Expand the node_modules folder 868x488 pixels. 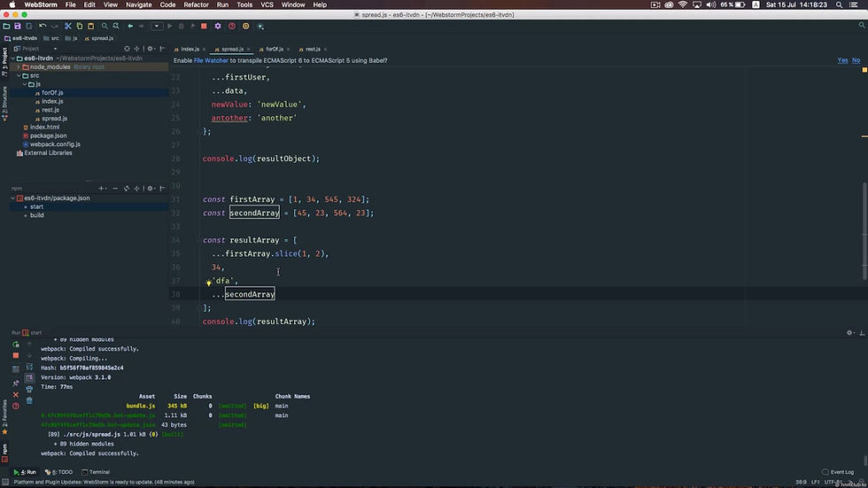tap(19, 67)
